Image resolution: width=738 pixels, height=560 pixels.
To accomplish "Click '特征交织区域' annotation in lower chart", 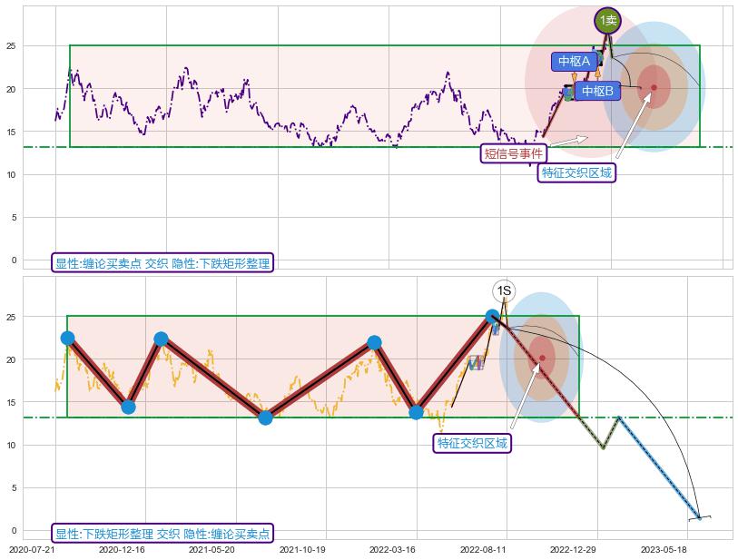I will [472, 443].
